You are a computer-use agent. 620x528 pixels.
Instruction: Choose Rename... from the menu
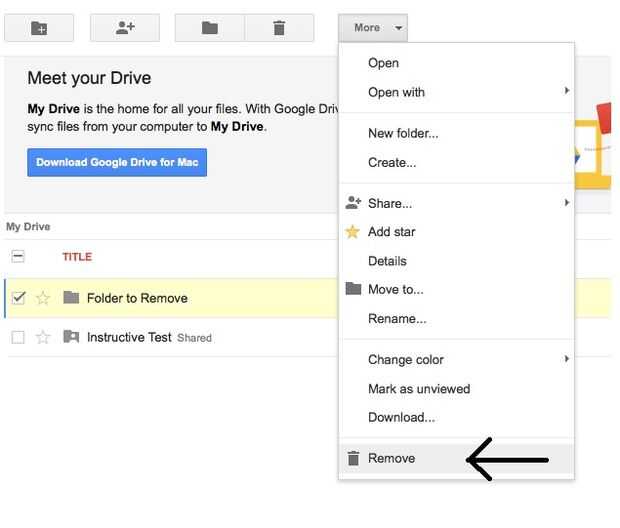[x=397, y=319]
